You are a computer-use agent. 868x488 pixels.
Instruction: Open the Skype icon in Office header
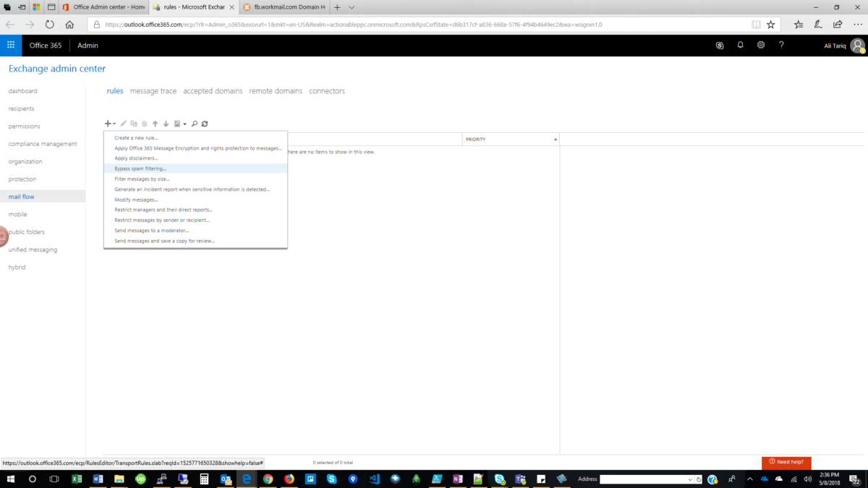tap(720, 45)
